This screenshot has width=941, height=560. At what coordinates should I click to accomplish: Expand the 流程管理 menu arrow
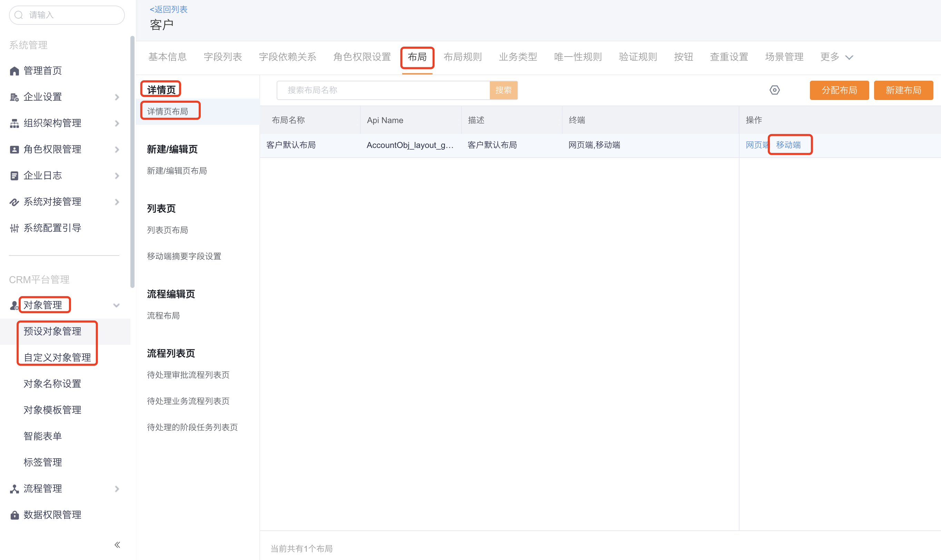tap(117, 489)
